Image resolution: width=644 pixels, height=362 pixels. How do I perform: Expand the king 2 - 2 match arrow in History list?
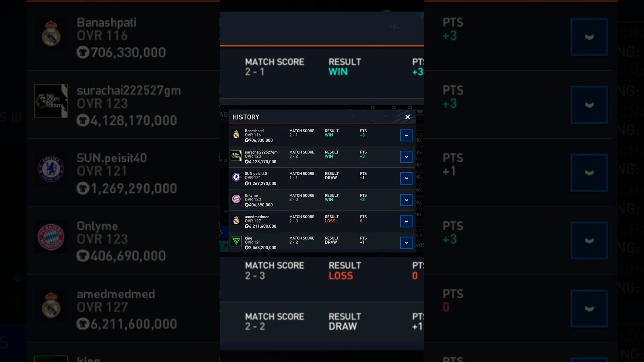pyautogui.click(x=406, y=243)
